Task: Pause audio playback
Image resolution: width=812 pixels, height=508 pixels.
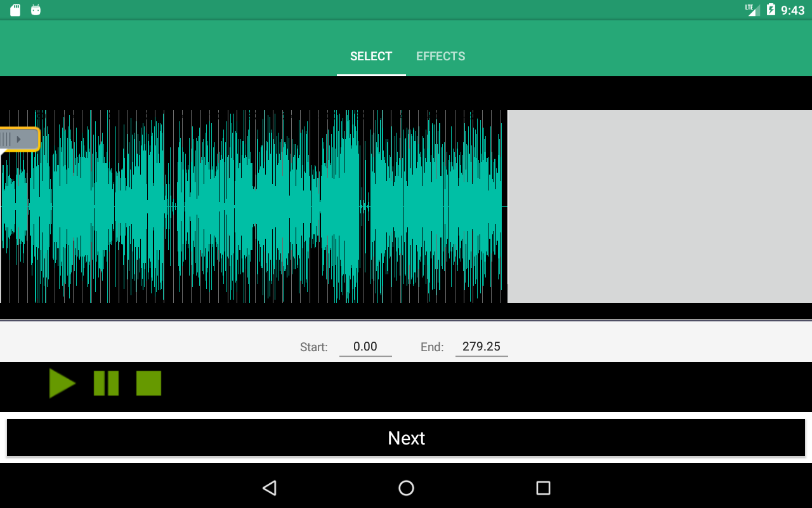Action: tap(106, 384)
